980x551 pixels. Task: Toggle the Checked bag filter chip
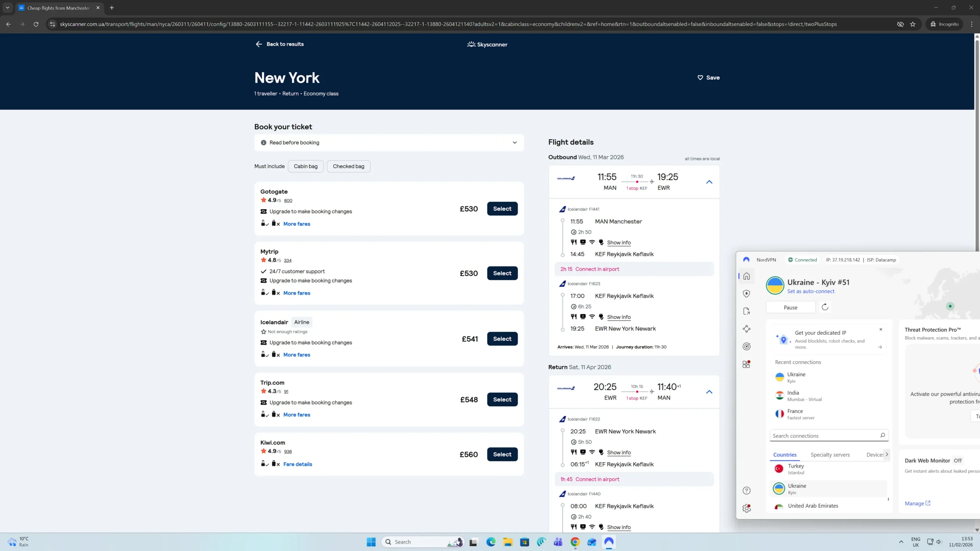coord(348,166)
